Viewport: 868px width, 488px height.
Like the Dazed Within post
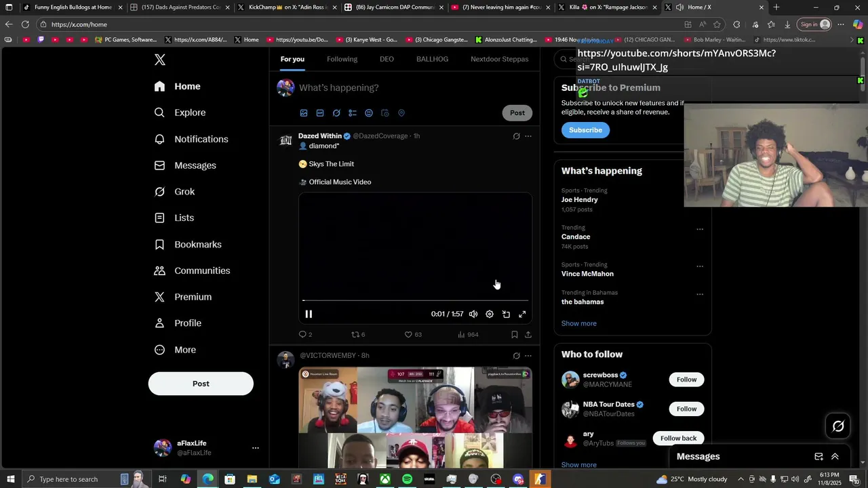pos(412,335)
